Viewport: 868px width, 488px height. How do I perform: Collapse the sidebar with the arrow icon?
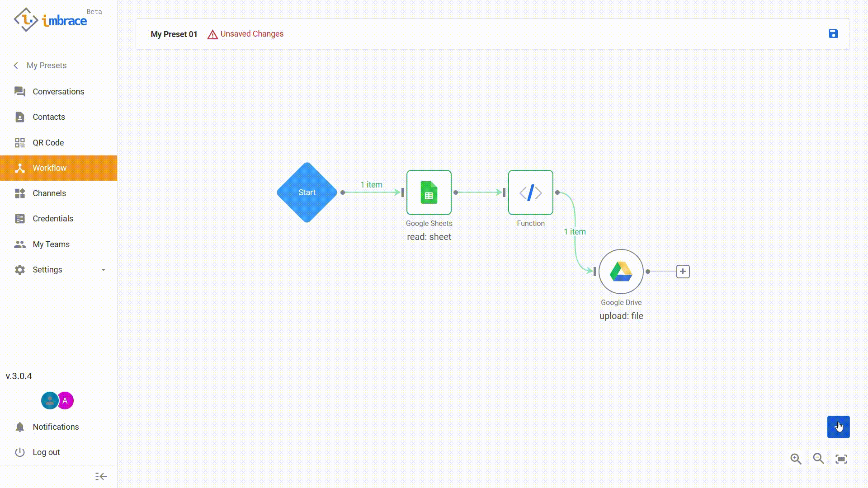click(x=101, y=477)
